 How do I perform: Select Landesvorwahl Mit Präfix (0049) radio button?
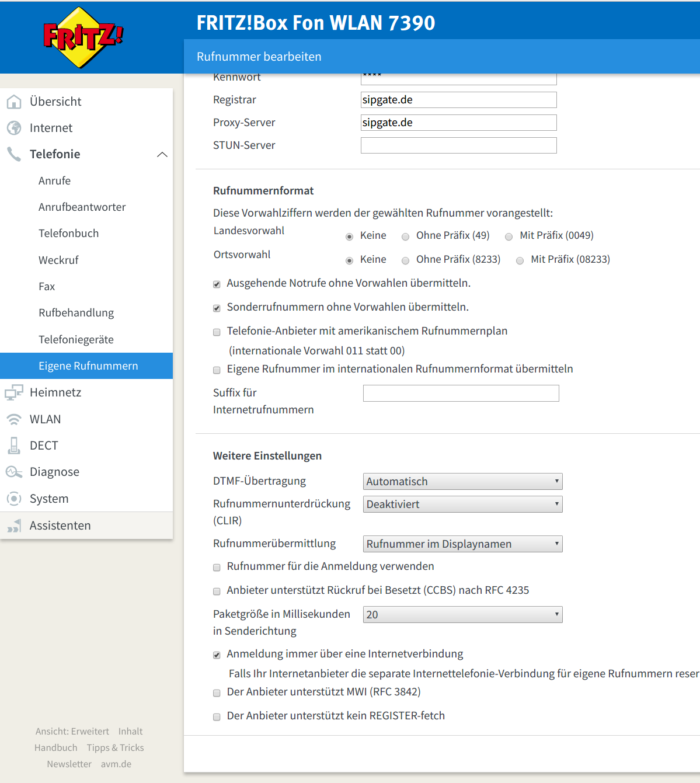click(x=509, y=236)
